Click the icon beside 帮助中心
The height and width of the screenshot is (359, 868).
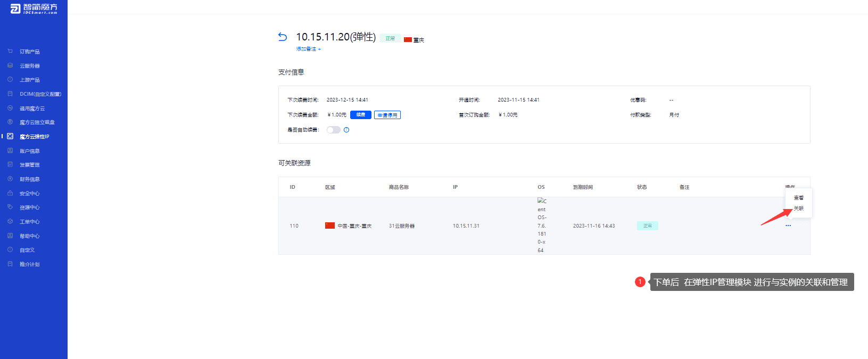(10, 236)
